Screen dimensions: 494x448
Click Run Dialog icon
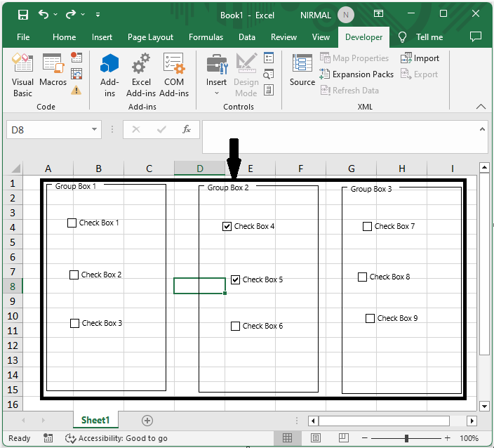pos(269,90)
